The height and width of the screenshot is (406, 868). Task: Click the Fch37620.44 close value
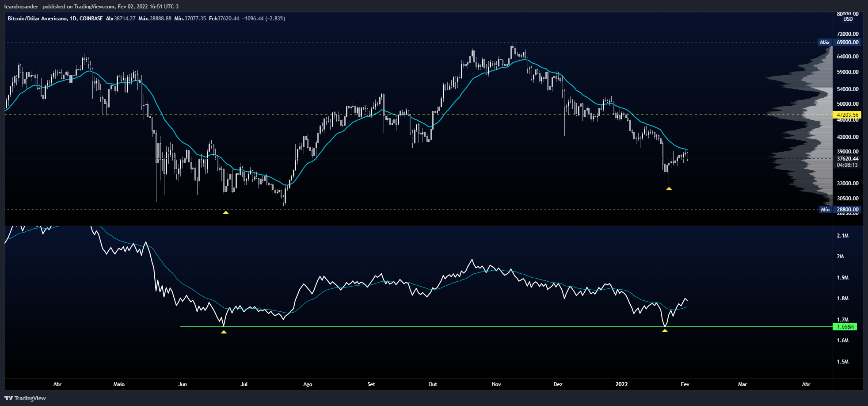coord(224,19)
